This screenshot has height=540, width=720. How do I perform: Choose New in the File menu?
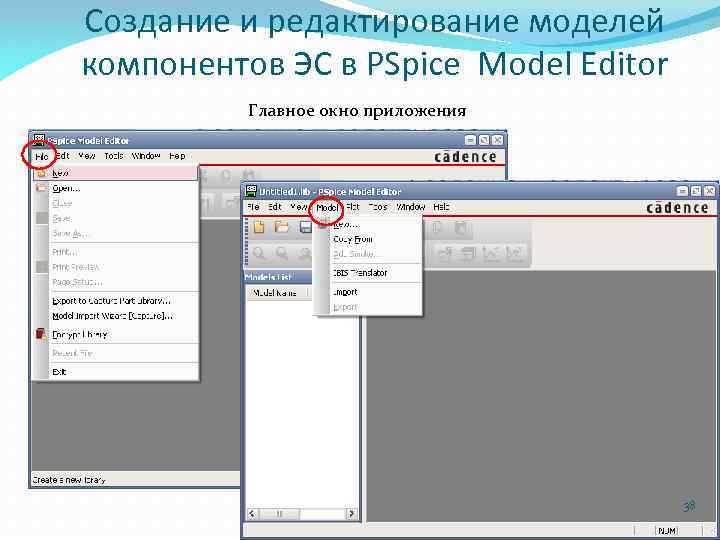pos(115,173)
